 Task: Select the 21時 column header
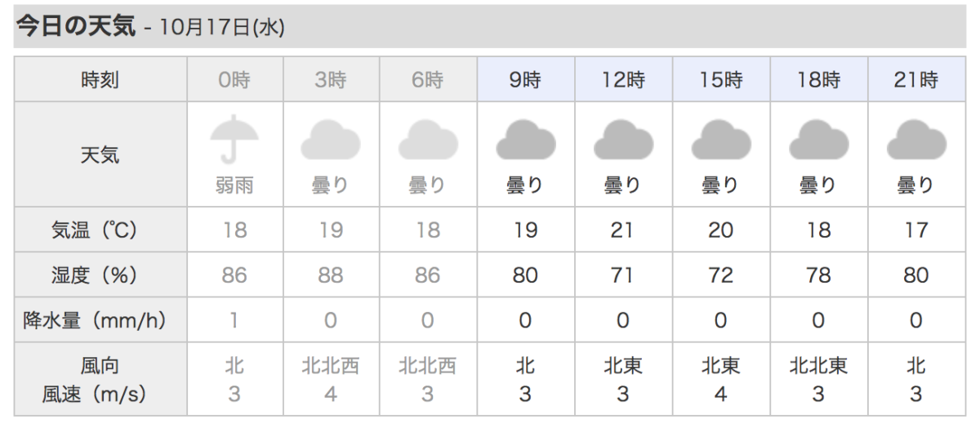[916, 79]
